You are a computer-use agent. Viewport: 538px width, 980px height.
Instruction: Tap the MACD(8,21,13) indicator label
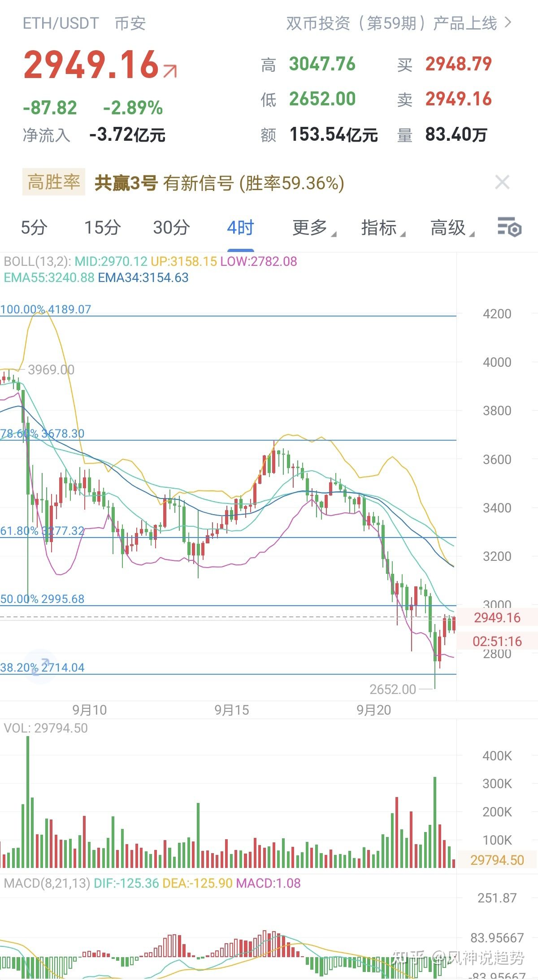click(x=47, y=883)
